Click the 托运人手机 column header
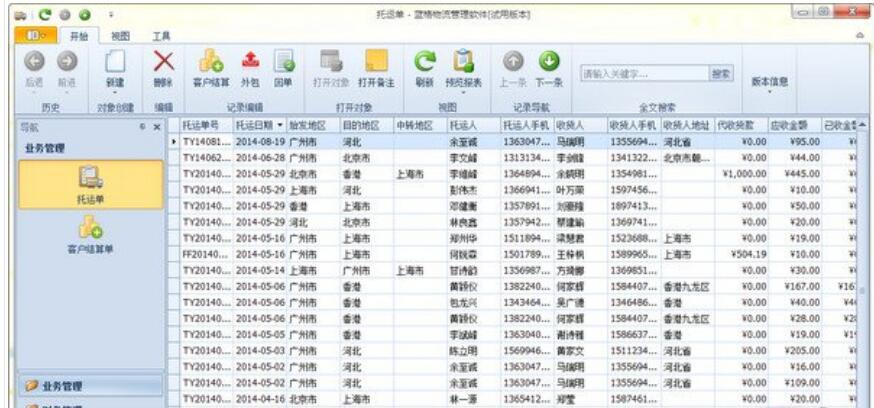 [x=526, y=125]
